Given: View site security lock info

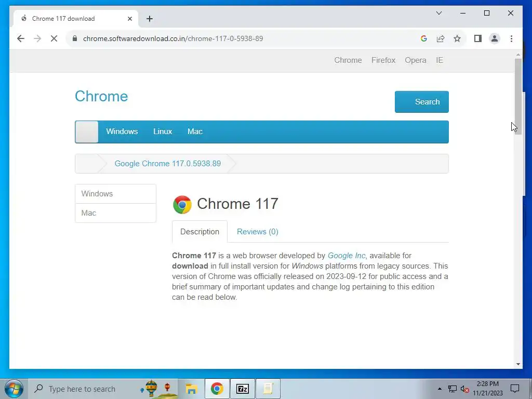Looking at the screenshot, I should pyautogui.click(x=75, y=38).
